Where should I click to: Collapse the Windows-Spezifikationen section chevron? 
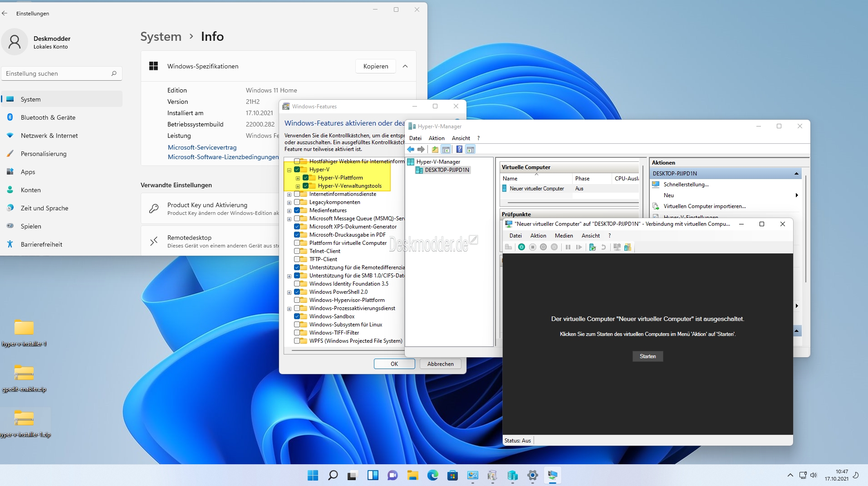405,66
